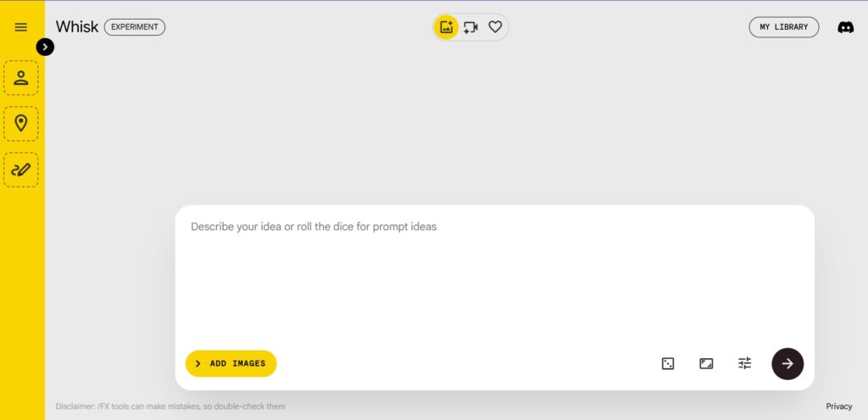This screenshot has width=868, height=420.
Task: Roll the dice for prompt ideas
Action: pos(668,363)
